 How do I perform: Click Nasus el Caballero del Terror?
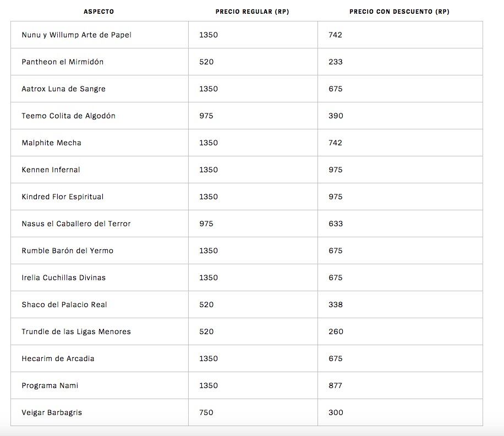(76, 224)
